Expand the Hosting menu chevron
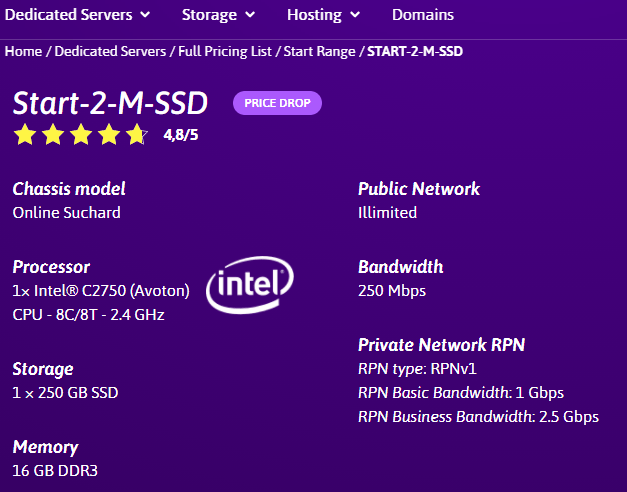 pyautogui.click(x=355, y=15)
